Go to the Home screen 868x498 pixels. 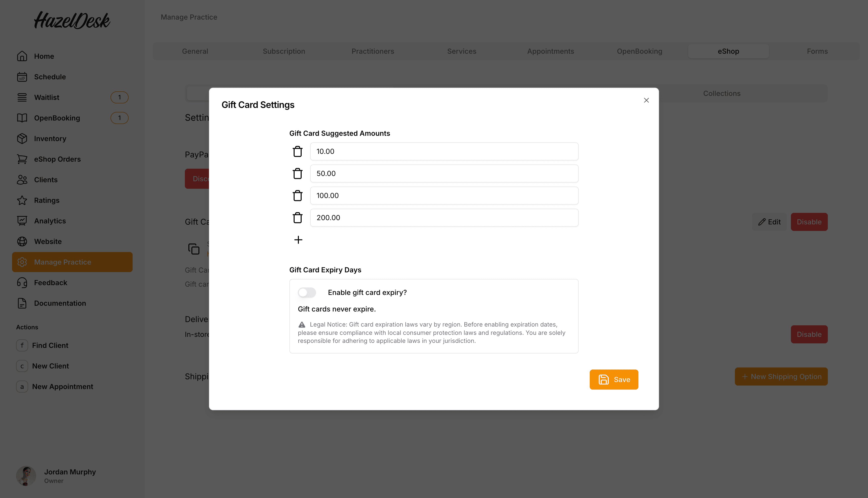coord(44,56)
